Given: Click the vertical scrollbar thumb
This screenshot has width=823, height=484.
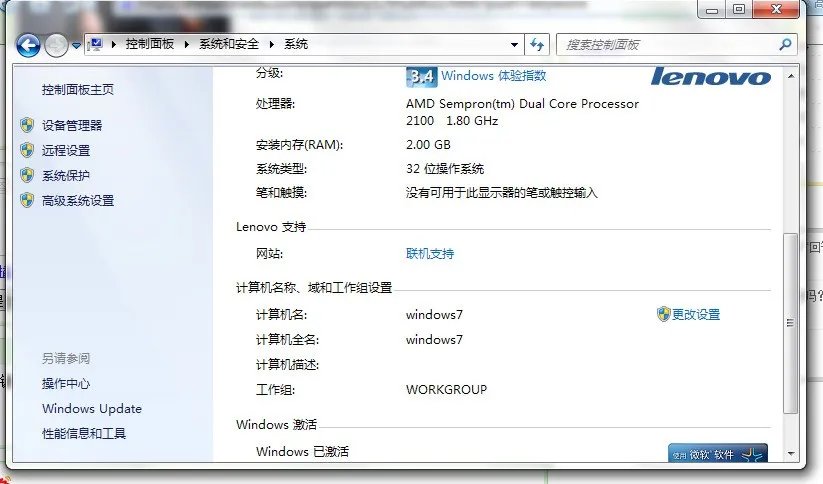Looking at the screenshot, I should coord(790,323).
